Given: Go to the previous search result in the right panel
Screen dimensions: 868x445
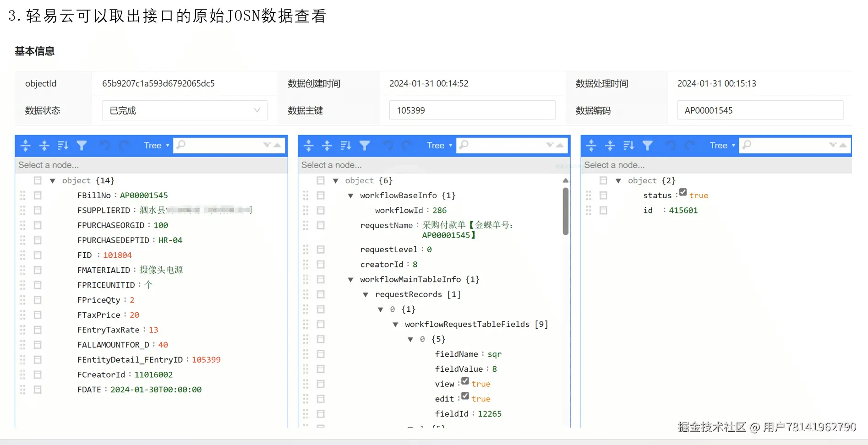Looking at the screenshot, I should click(843, 145).
